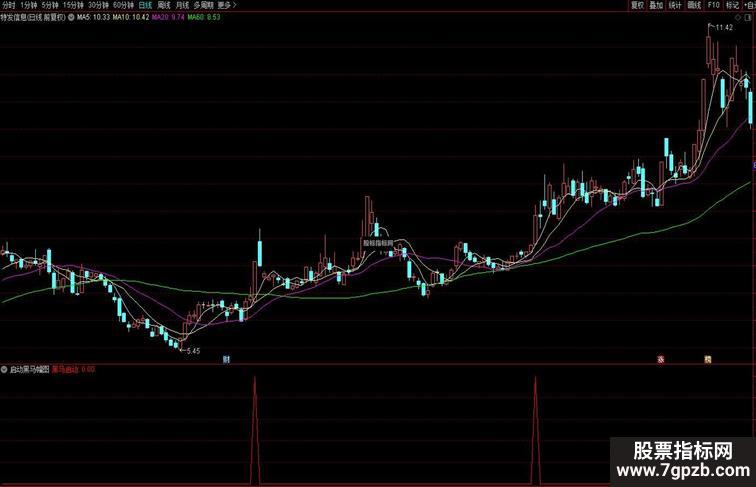Click the diamond icon at chart top-right
Image resolution: width=756 pixels, height=487 pixels.
(x=738, y=17)
